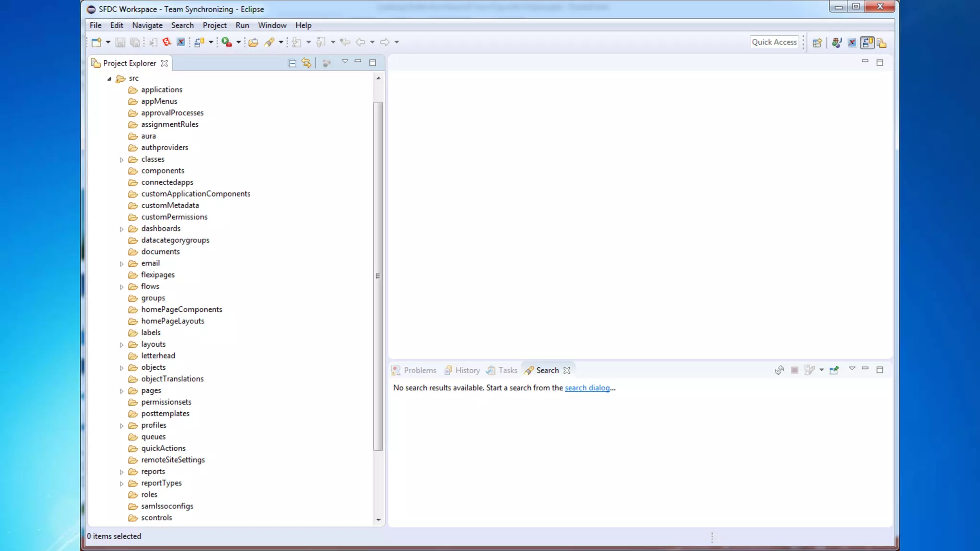Switch to the Java perspective icon

tap(836, 43)
